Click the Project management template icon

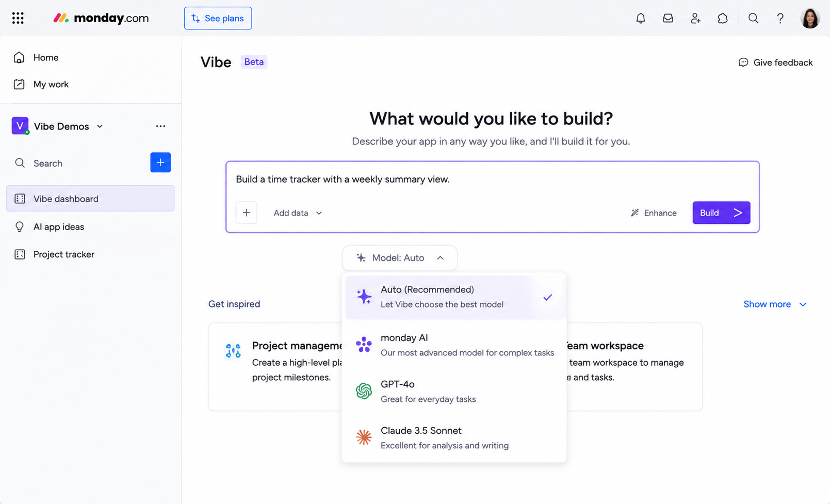[x=233, y=351]
